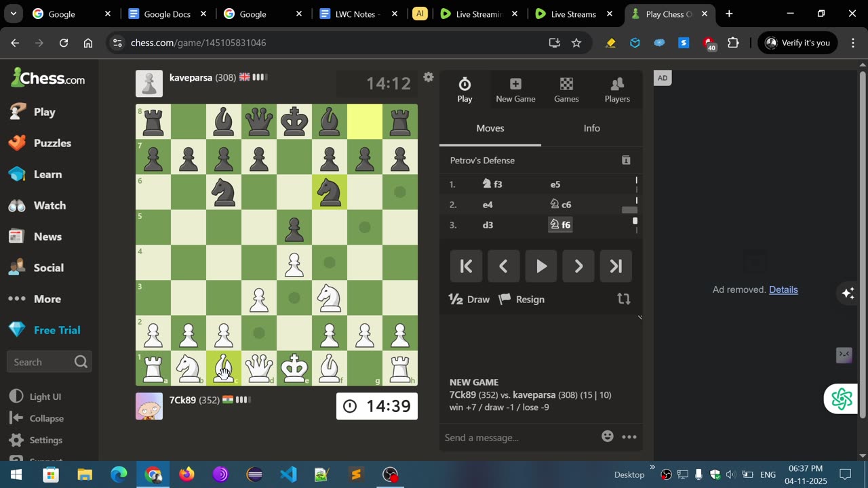This screenshot has width=868, height=488.
Task: Open the Chrome three-dot menu
Action: (x=852, y=43)
